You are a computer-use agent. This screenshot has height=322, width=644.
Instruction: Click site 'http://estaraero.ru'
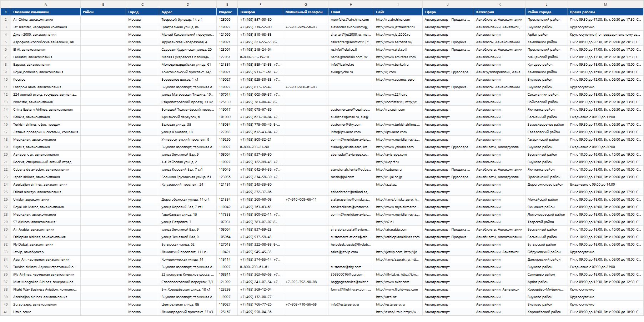(398, 305)
